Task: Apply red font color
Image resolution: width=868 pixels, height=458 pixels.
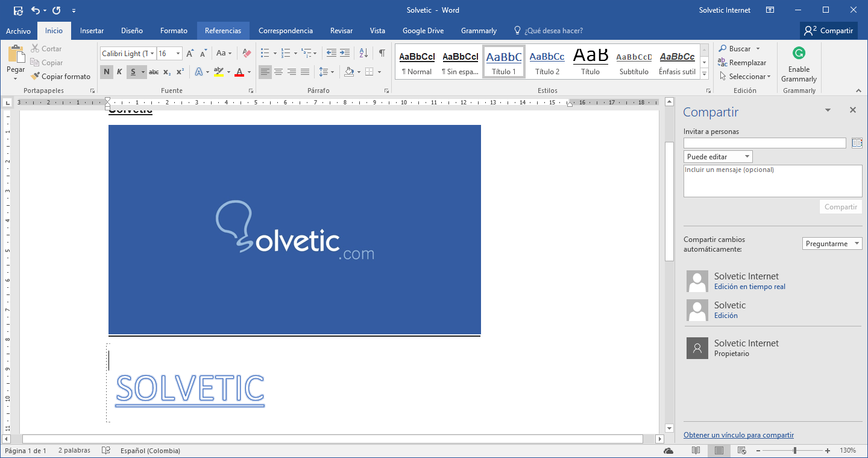Action: [x=239, y=72]
